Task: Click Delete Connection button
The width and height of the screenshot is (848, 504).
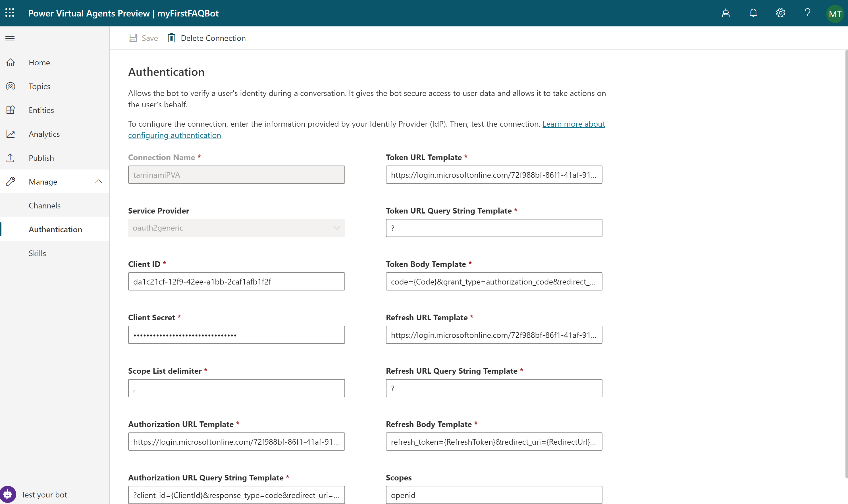Action: click(207, 38)
